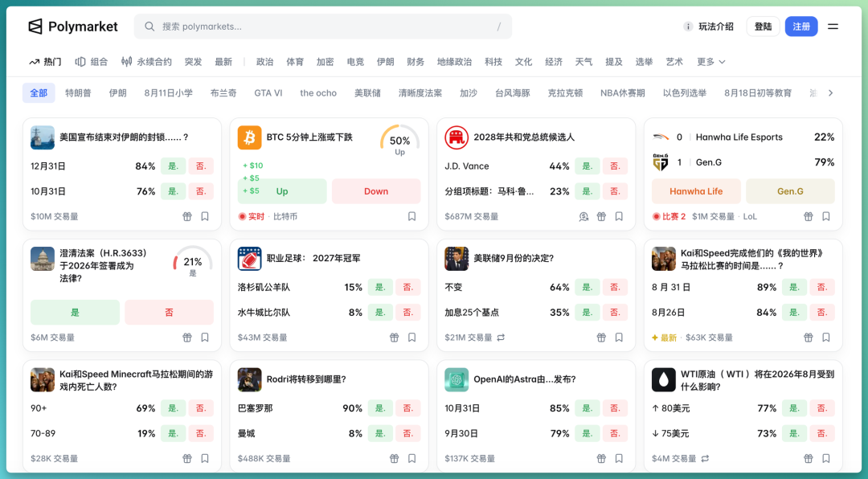
Task: Open the Rodri将转移到哪里 market title
Action: click(x=306, y=380)
